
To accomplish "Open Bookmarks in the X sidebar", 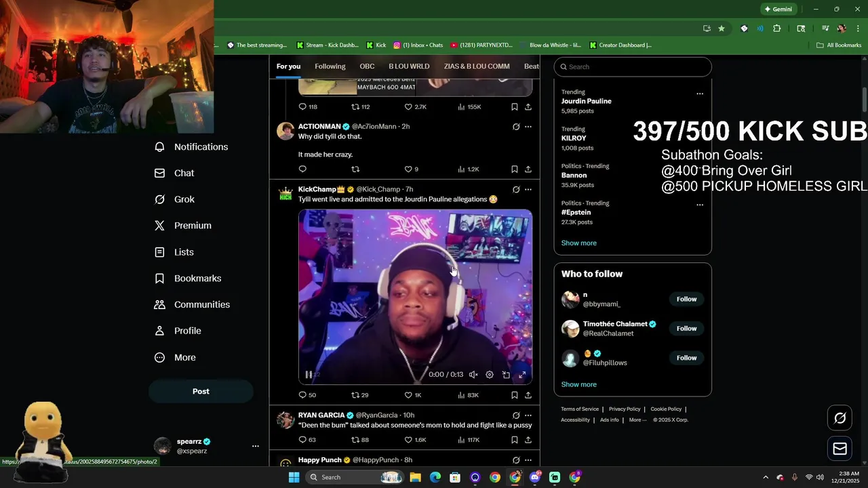I will (x=188, y=279).
